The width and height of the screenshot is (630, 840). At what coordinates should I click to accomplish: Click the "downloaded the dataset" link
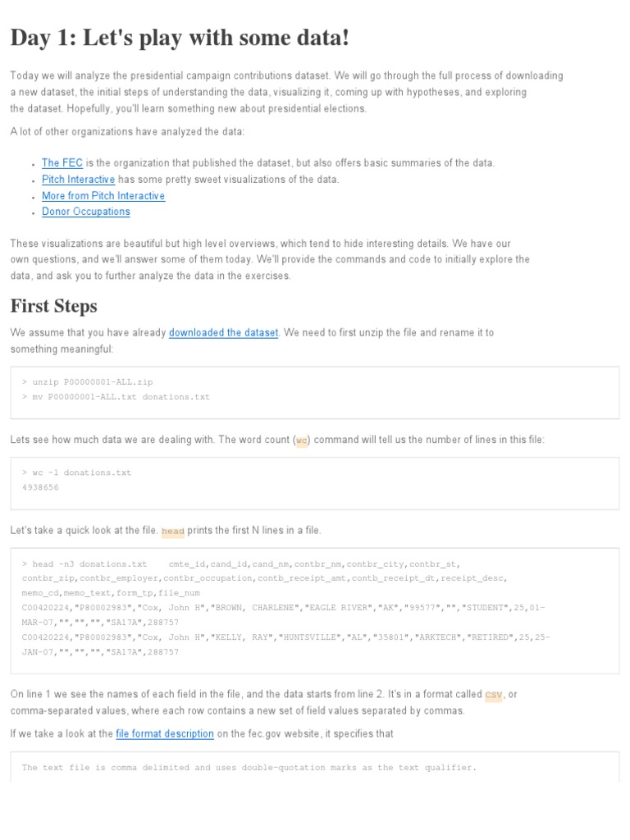pos(224,333)
